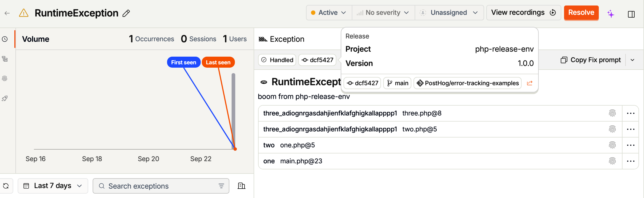The height and width of the screenshot is (198, 644).
Task: Open more options menu for two.php@5 frame
Action: coord(630,129)
